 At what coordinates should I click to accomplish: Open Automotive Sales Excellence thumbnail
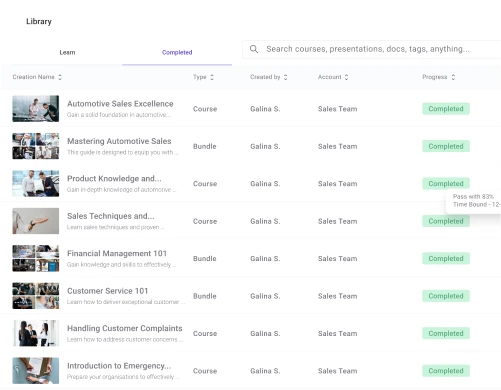[x=36, y=109]
